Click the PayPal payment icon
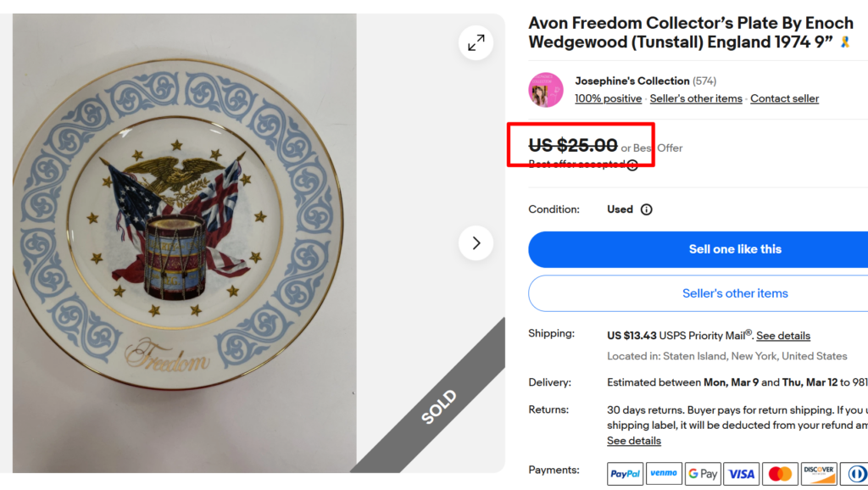This screenshot has width=868, height=490. tap(624, 473)
